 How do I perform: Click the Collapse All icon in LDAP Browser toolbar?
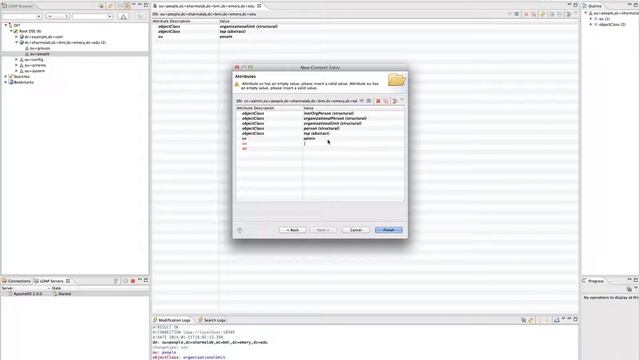coord(120,6)
